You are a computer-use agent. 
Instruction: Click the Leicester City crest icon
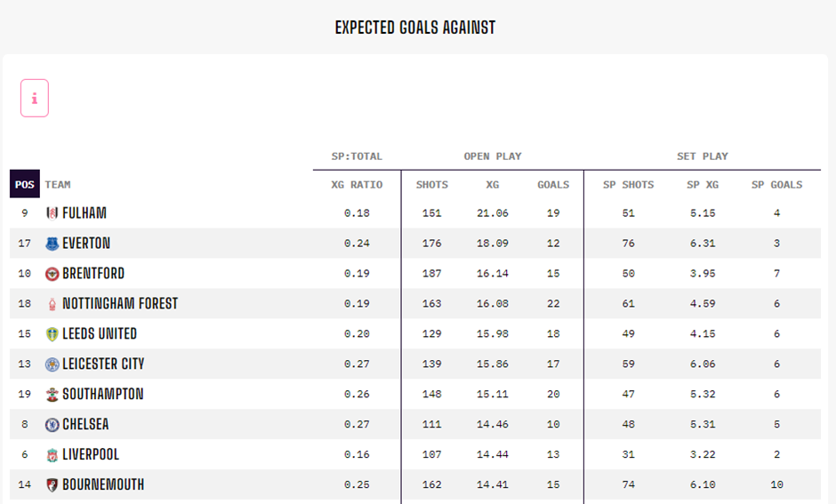click(52, 364)
